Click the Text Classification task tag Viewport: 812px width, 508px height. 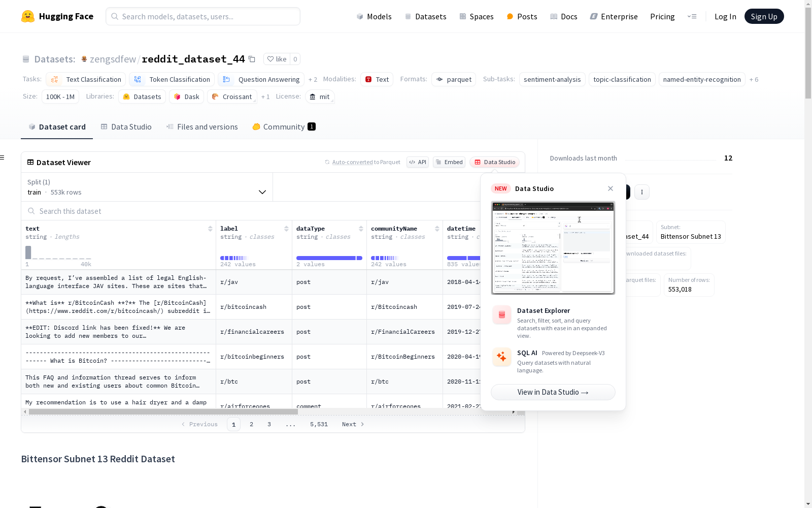click(86, 79)
